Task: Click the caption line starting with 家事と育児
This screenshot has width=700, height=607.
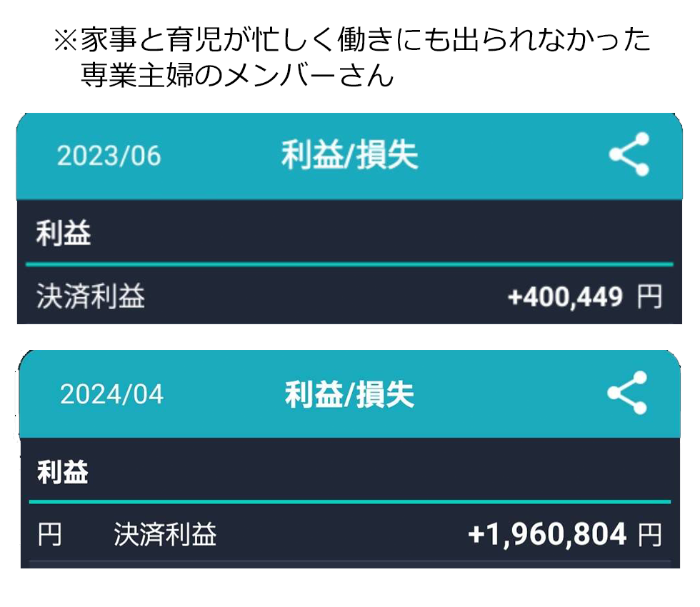Action: point(364,41)
